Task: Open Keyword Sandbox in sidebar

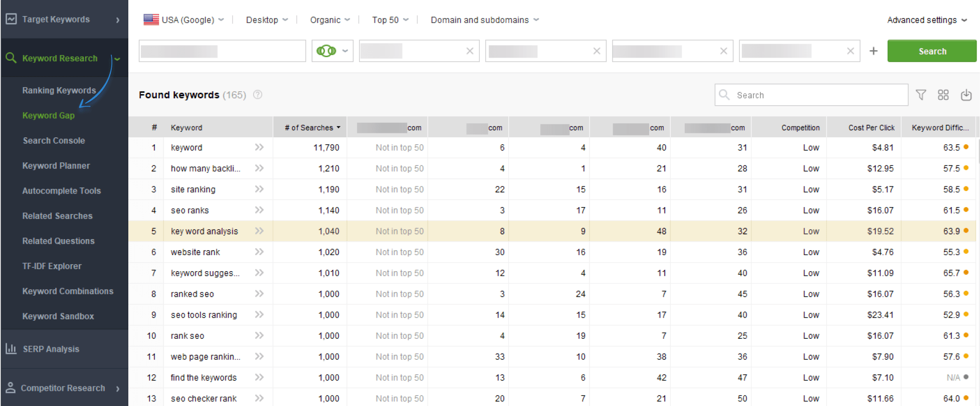Action: (58, 316)
